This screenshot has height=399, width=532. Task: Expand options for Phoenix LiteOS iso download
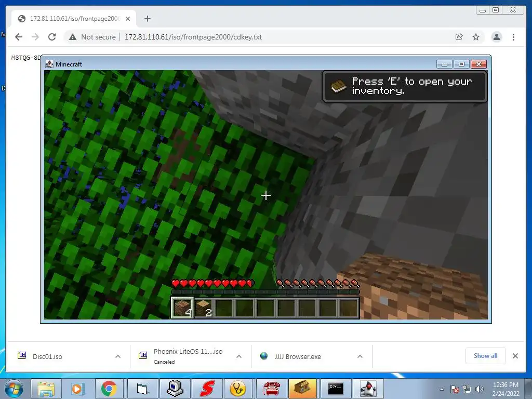239,356
